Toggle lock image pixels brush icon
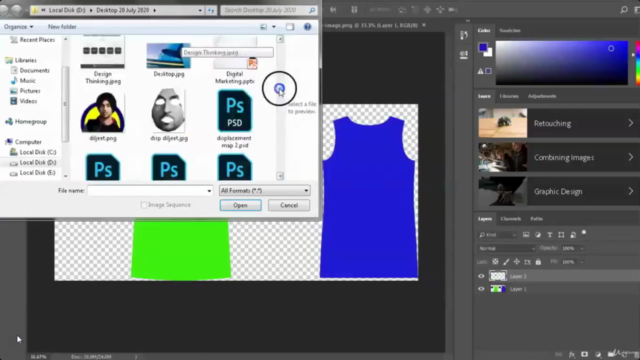Viewport: 640px width, 360px height. (506, 262)
